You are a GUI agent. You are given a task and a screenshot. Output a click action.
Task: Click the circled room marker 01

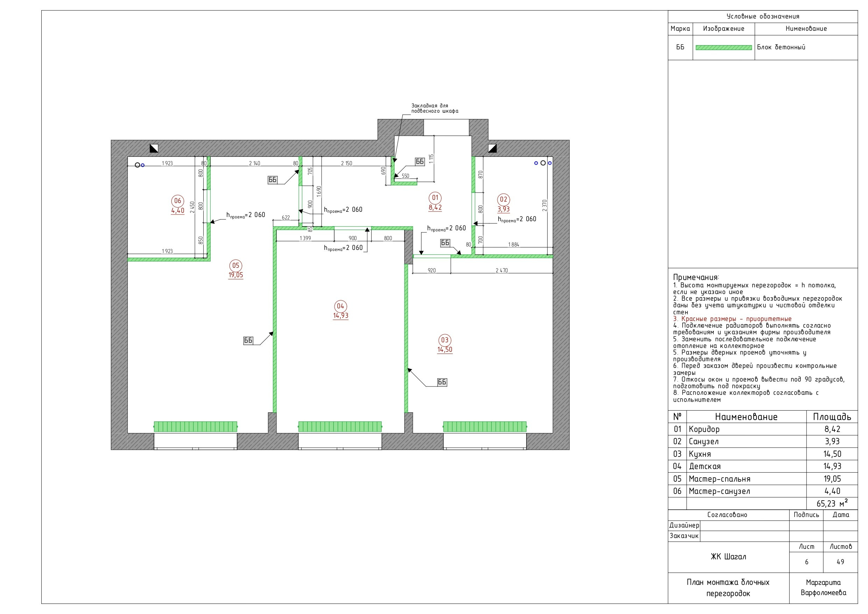pyautogui.click(x=435, y=197)
